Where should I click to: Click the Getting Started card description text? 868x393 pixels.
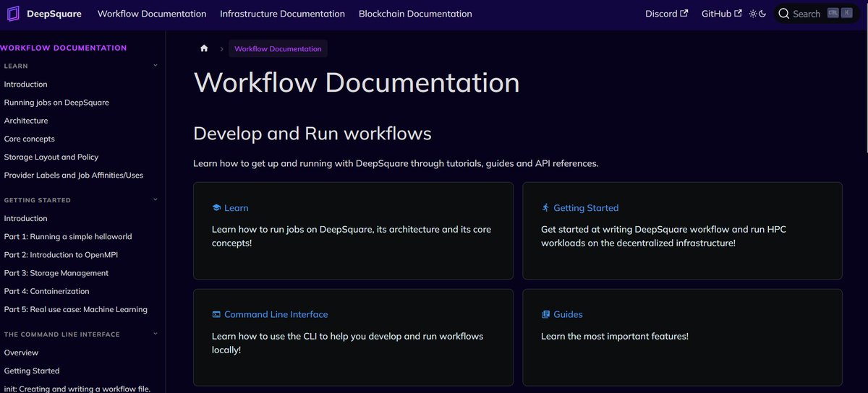664,236
